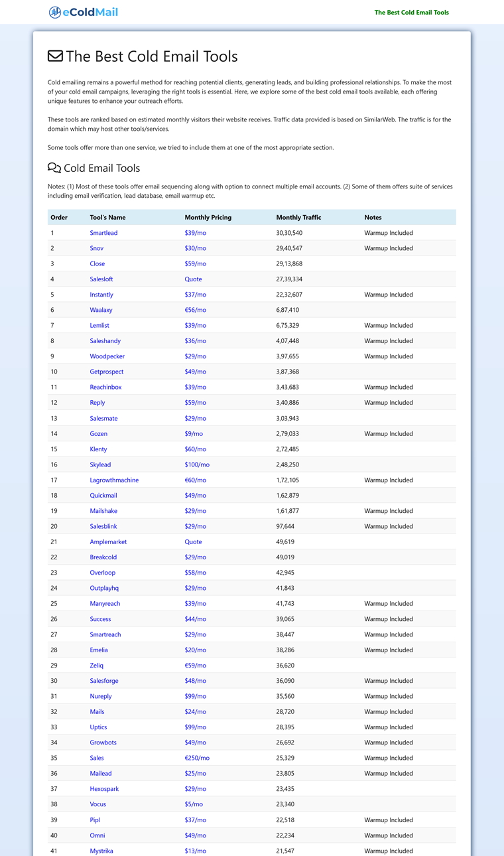Click the envelope icon beside page title
The image size is (504, 856).
pos(55,56)
